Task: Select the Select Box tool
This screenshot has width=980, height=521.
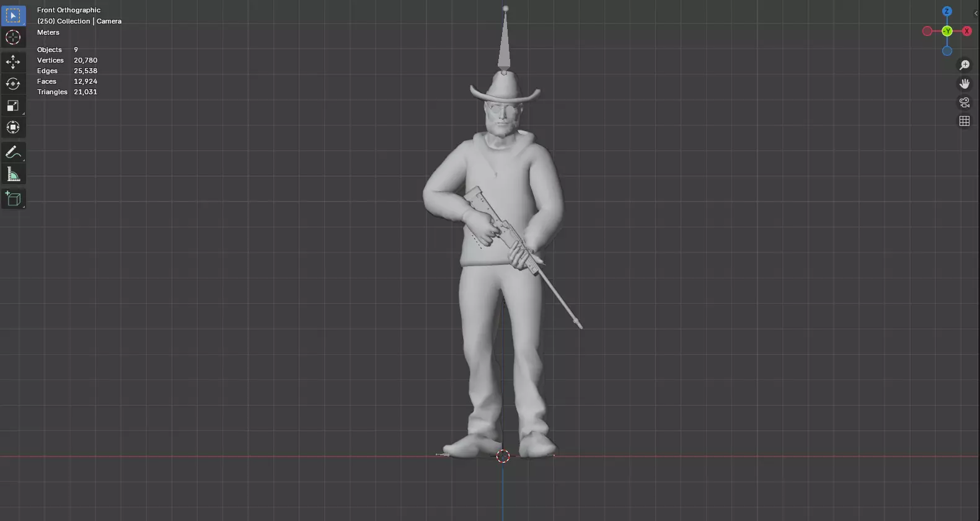Action: (x=13, y=16)
